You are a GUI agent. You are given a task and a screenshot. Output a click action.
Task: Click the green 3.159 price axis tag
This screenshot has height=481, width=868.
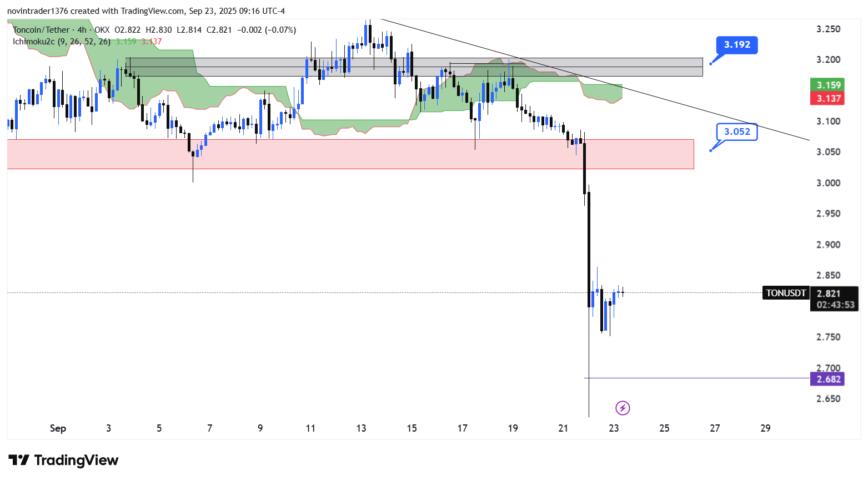[827, 85]
